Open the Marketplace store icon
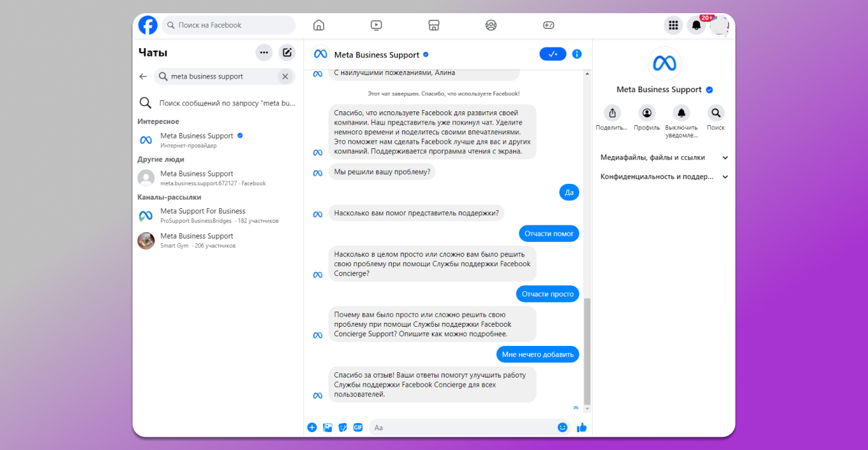 433,25
